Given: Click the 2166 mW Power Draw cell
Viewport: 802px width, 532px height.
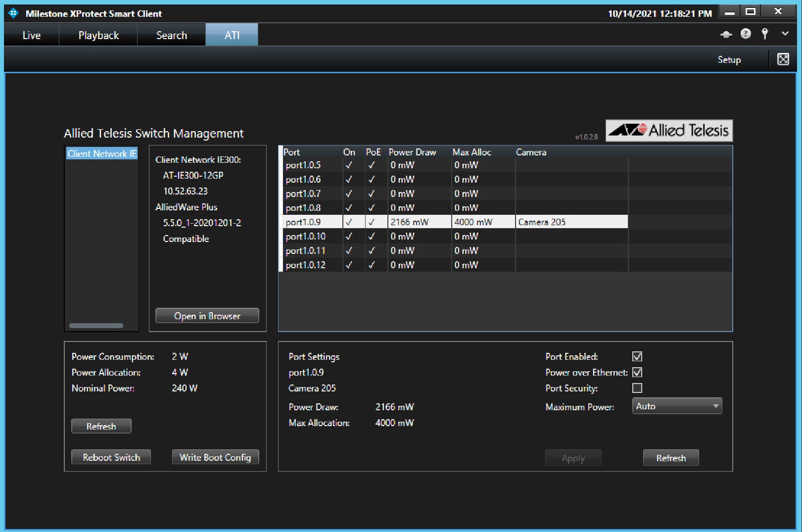Looking at the screenshot, I should (419, 222).
